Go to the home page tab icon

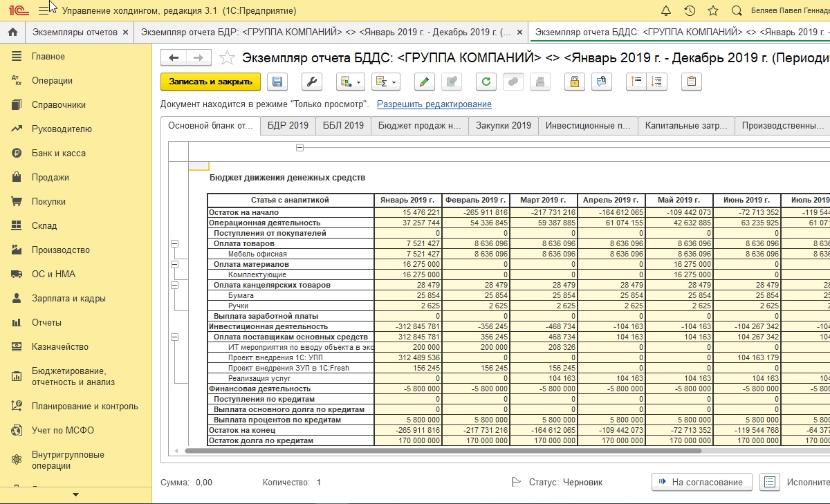pos(12,32)
